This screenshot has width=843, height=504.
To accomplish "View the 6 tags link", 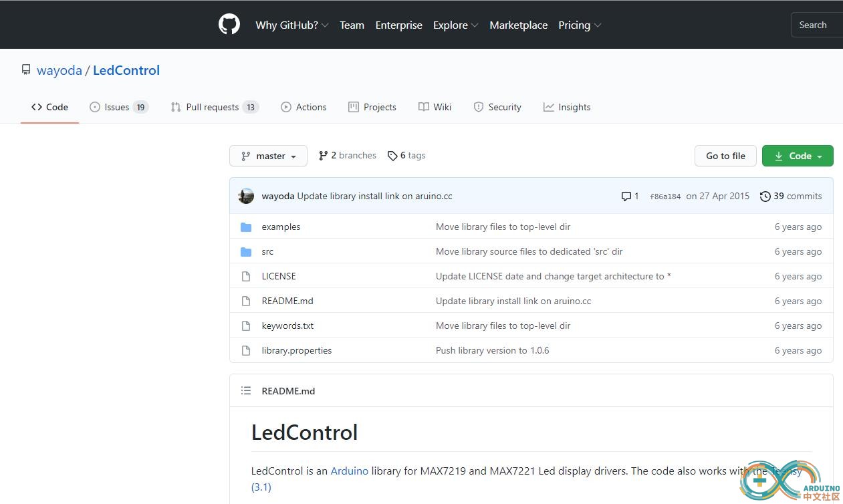I will (x=406, y=156).
